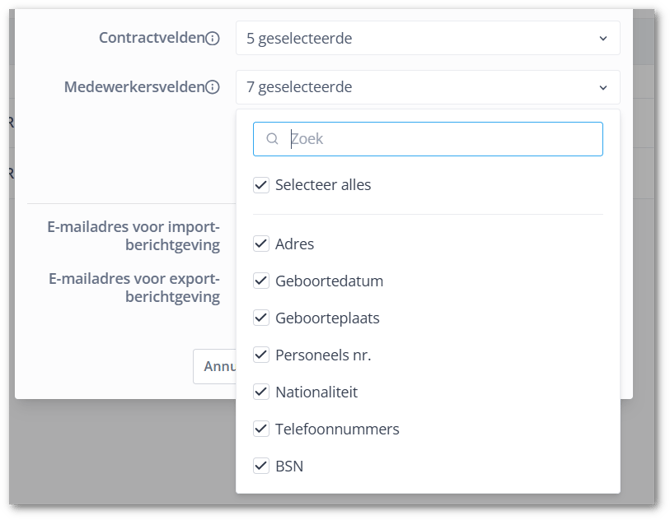Click the Medewerkersvelden chevron arrow
Screen dimensions: 670x520
(x=603, y=88)
